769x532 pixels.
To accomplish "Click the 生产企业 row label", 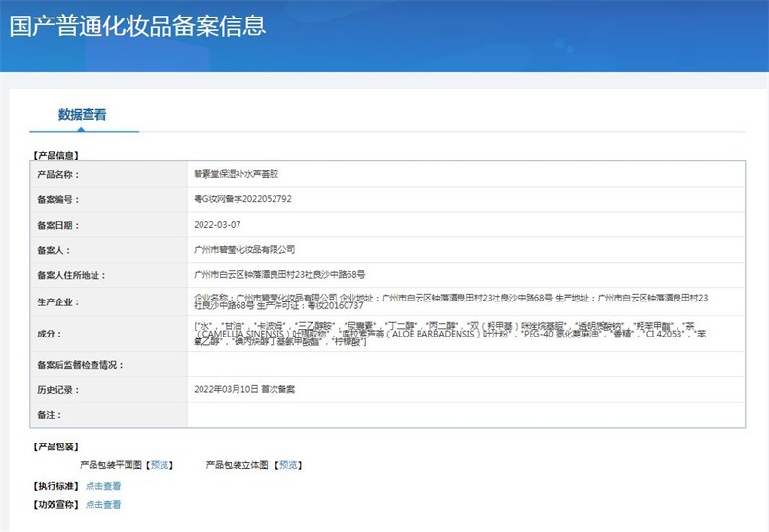I will 57,302.
